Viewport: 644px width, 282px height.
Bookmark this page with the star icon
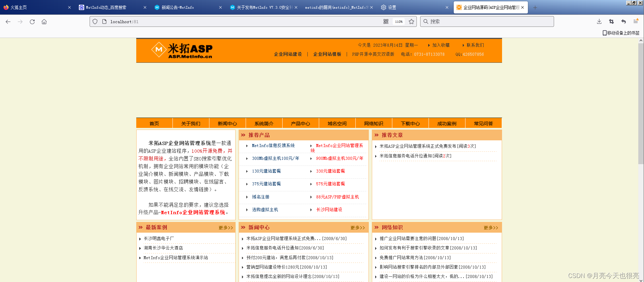tap(411, 21)
